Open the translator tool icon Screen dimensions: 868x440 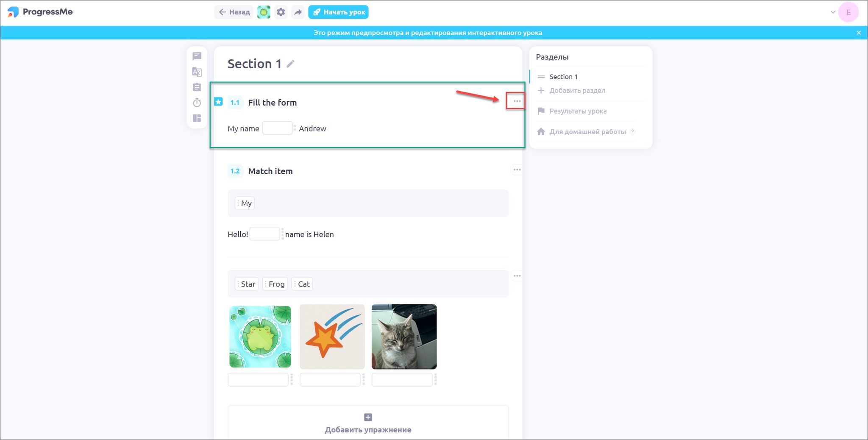197,72
